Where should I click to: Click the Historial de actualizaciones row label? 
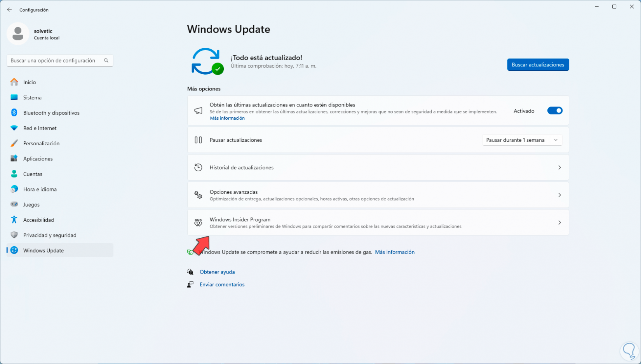click(x=242, y=167)
